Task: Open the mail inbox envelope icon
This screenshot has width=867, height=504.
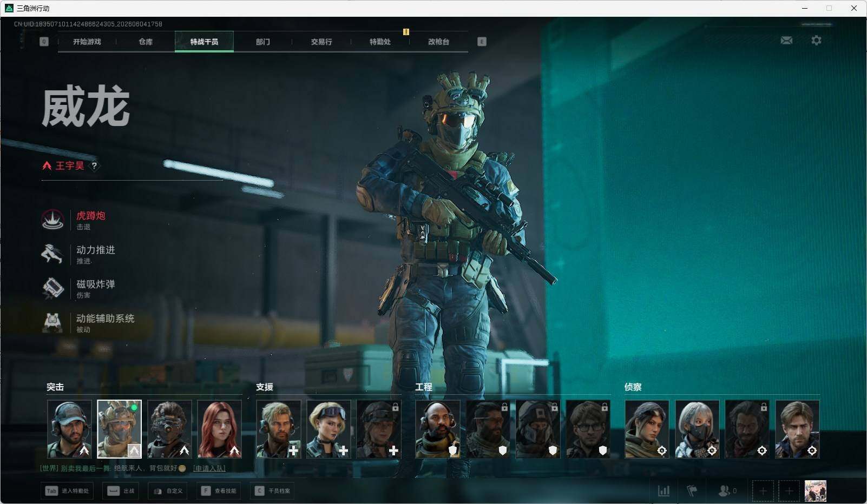Action: 786,41
